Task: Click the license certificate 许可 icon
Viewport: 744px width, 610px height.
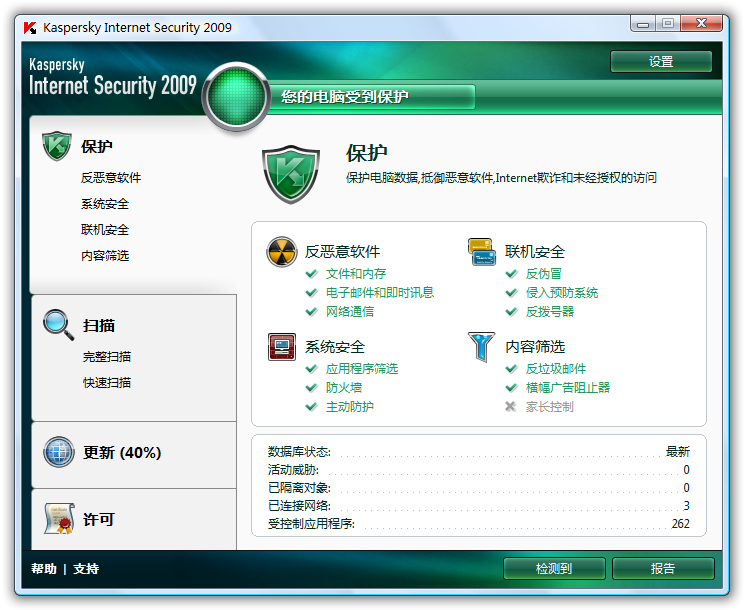Action: (x=59, y=519)
